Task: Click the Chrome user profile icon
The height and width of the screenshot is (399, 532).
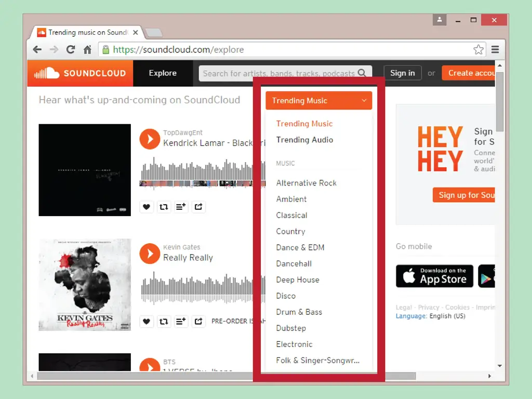Action: click(440, 20)
